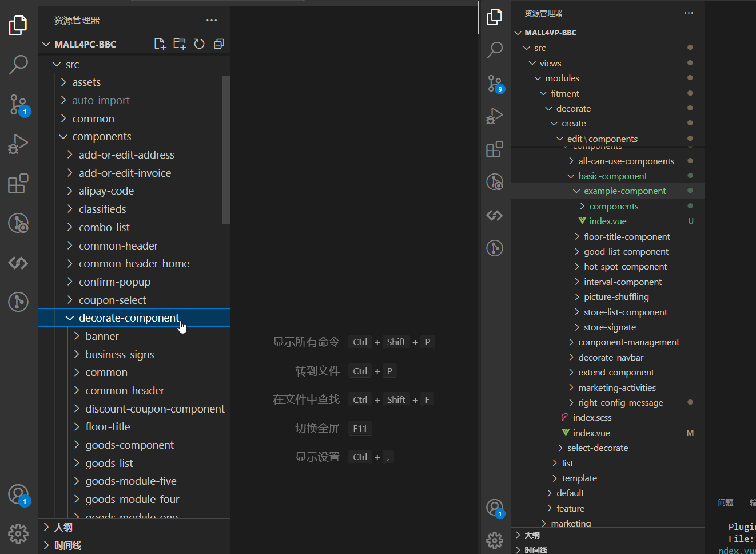Open Accounts icon in right activity bar
The image size is (756, 554).
[494, 507]
